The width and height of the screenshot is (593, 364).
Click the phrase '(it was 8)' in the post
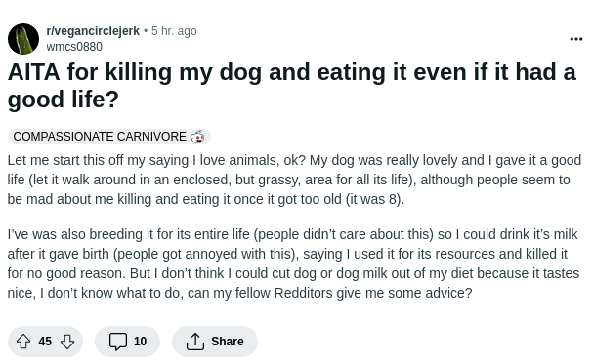tap(375, 199)
